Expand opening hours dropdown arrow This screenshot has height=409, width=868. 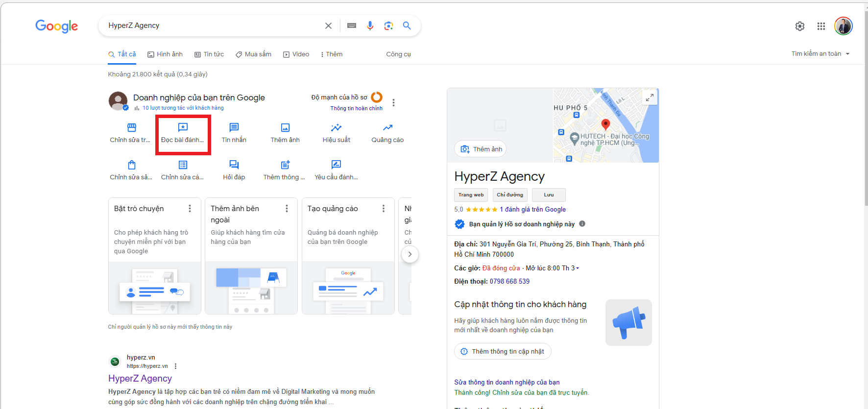[578, 268]
